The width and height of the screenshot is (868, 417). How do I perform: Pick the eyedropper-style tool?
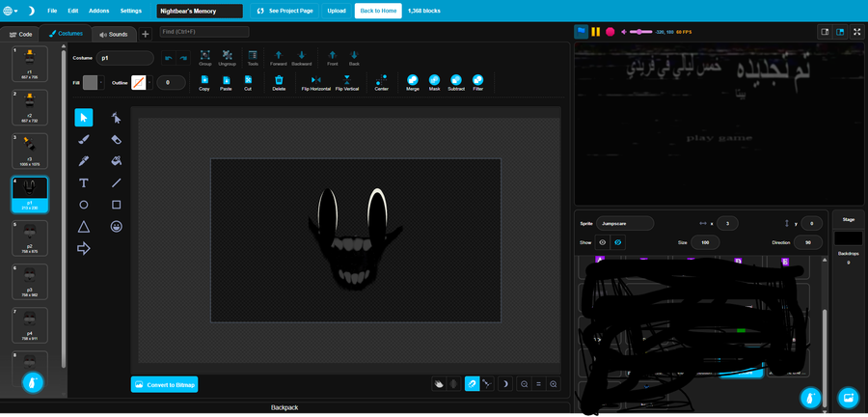(x=84, y=161)
